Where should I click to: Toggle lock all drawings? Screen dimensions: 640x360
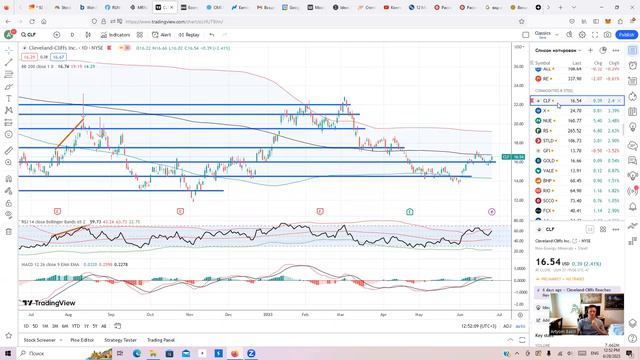click(x=9, y=203)
